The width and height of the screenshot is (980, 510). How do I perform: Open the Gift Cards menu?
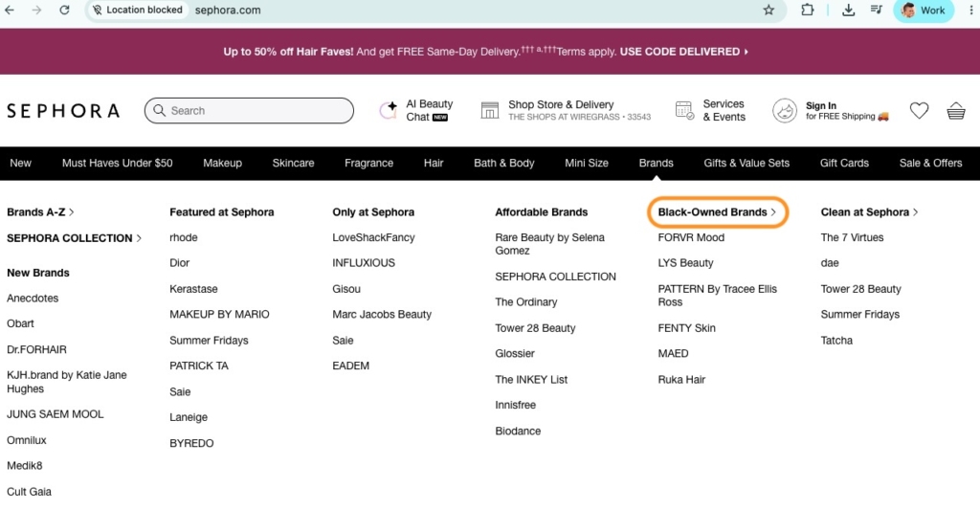(844, 163)
